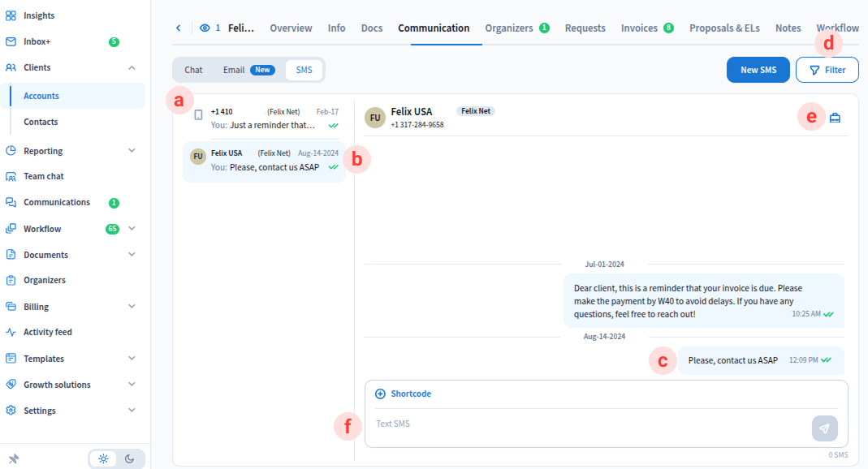Open the Filter button
The width and height of the screenshot is (868, 469).
pyautogui.click(x=827, y=70)
